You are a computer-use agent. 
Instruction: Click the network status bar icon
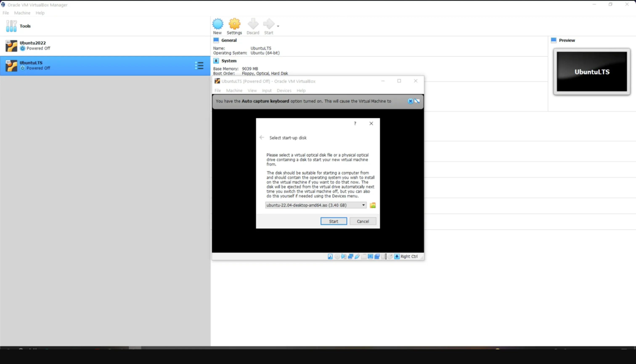click(x=351, y=256)
